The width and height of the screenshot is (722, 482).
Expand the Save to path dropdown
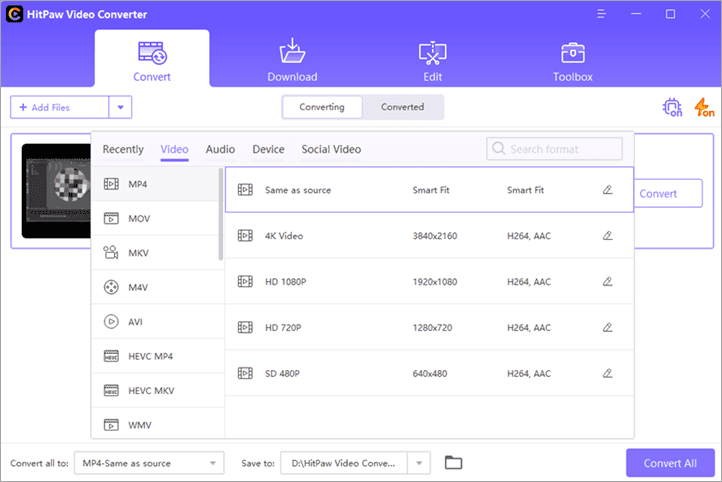click(421, 463)
